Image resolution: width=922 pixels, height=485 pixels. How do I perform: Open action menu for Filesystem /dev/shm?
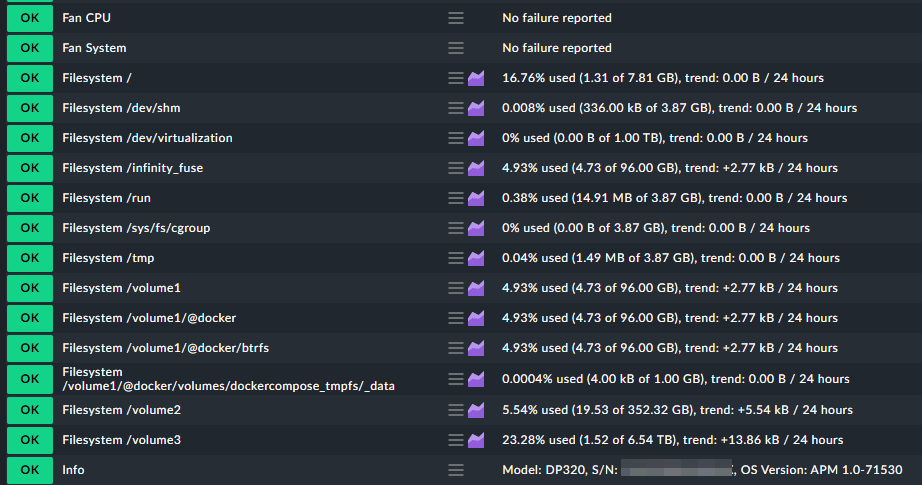pos(456,108)
